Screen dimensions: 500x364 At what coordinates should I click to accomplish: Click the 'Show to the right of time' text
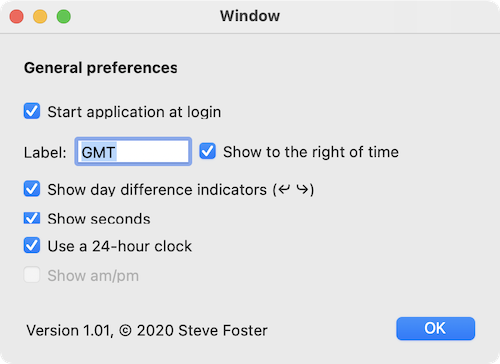[x=311, y=152]
